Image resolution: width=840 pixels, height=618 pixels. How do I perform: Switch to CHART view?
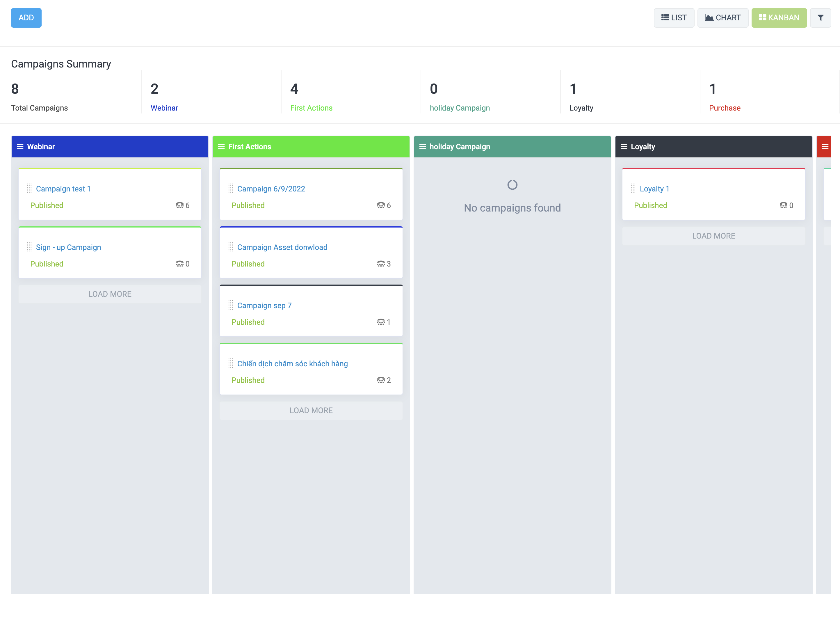coord(722,17)
